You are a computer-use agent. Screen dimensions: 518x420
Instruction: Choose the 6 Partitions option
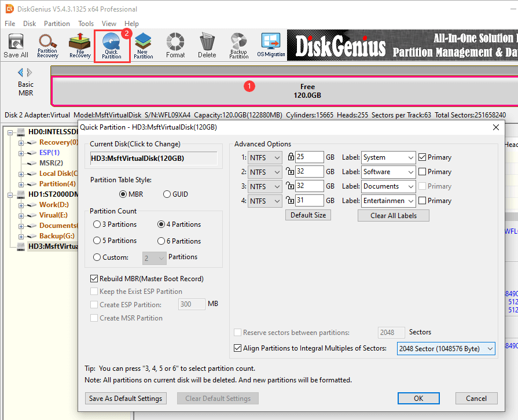coord(161,241)
